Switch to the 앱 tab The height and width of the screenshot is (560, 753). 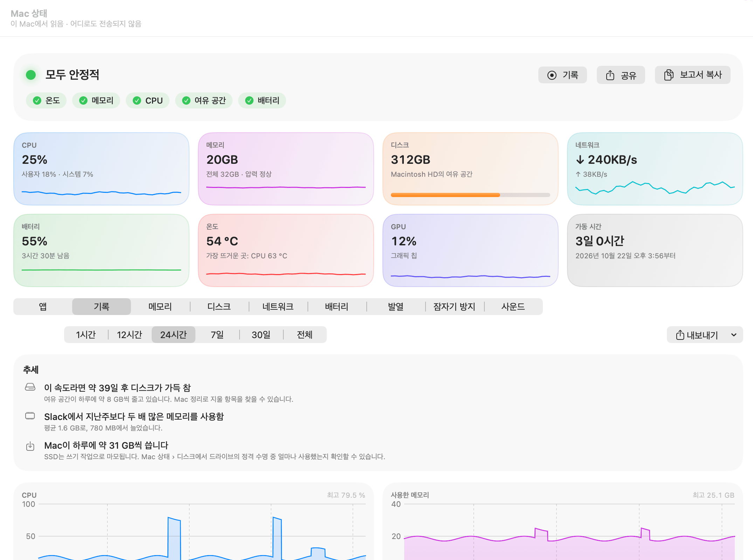[x=43, y=307]
